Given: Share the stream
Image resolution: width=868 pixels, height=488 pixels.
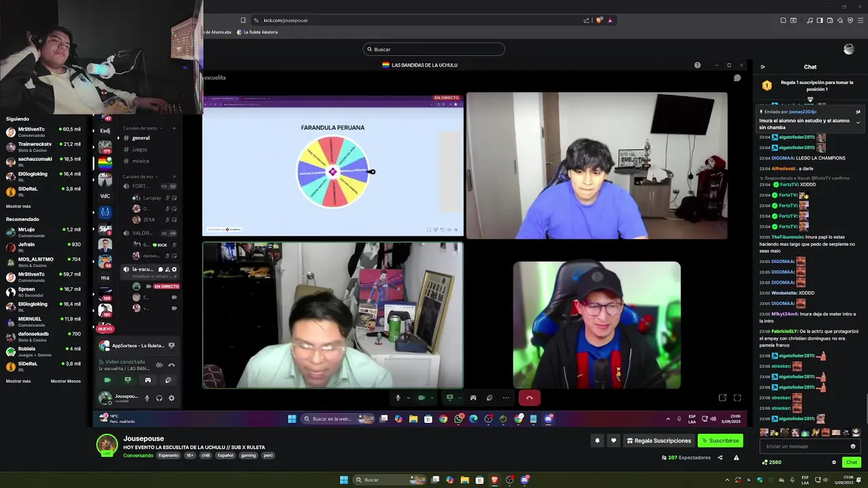Looking at the screenshot, I should pos(720,457).
